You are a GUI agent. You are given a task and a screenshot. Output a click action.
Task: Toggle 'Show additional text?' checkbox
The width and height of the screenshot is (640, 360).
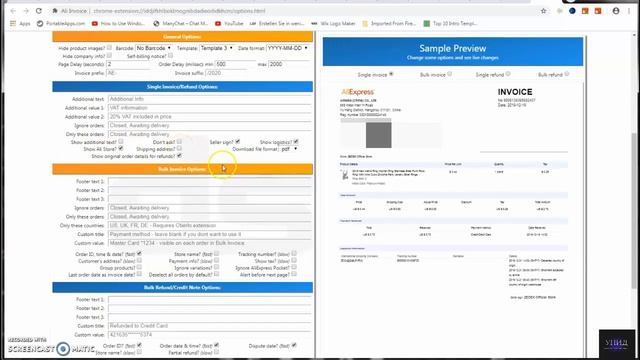click(x=121, y=142)
